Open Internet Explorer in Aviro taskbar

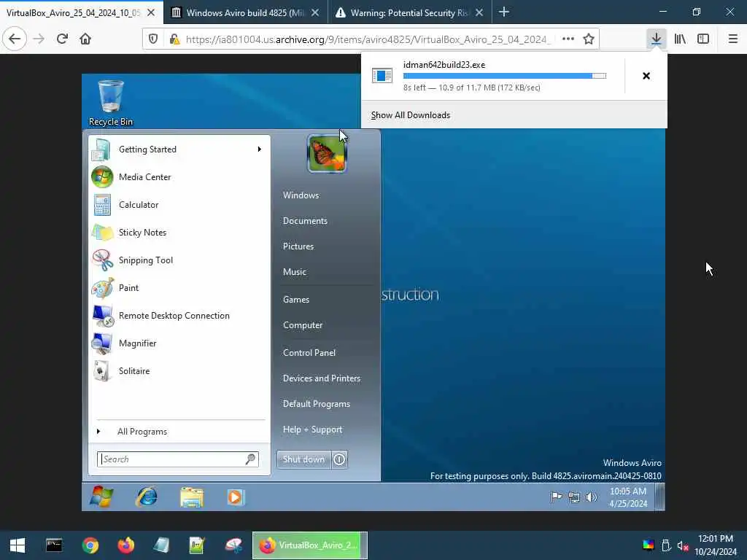(x=147, y=497)
